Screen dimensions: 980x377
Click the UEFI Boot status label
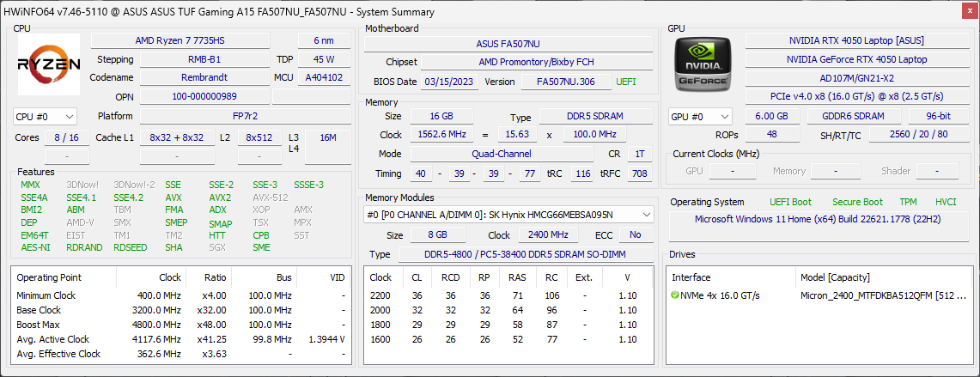coord(791,202)
